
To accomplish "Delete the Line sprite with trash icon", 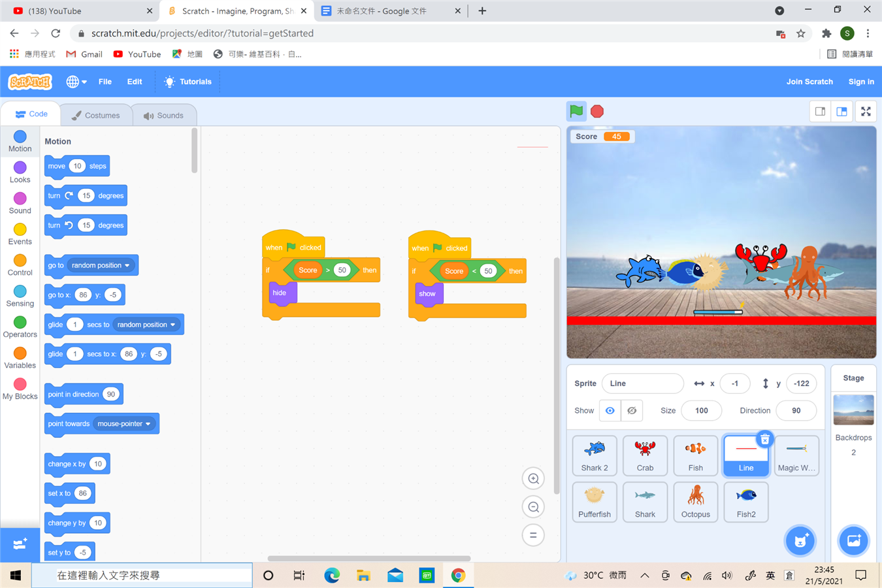I will pos(764,440).
